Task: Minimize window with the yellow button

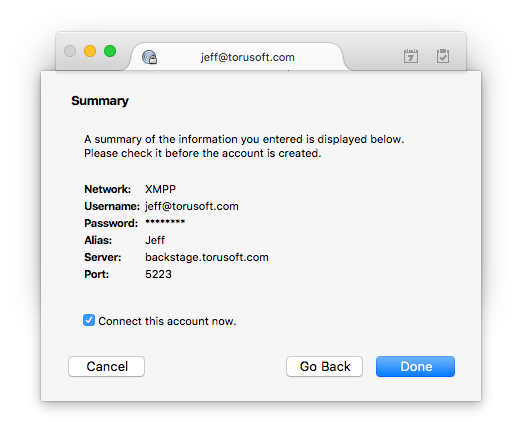Action: (90, 51)
